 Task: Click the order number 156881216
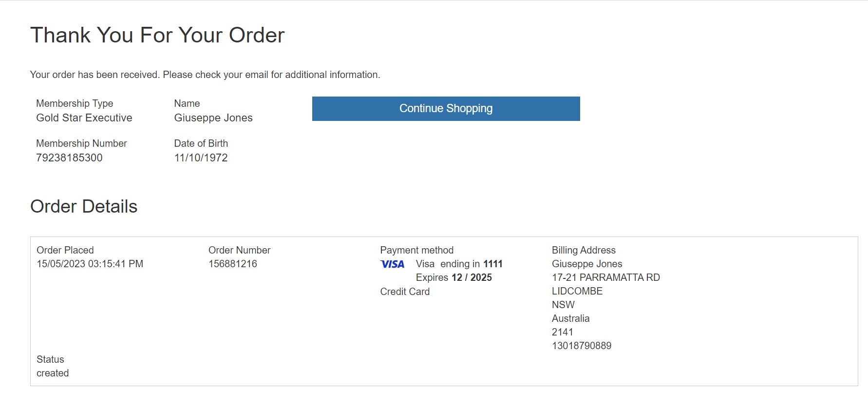[233, 264]
